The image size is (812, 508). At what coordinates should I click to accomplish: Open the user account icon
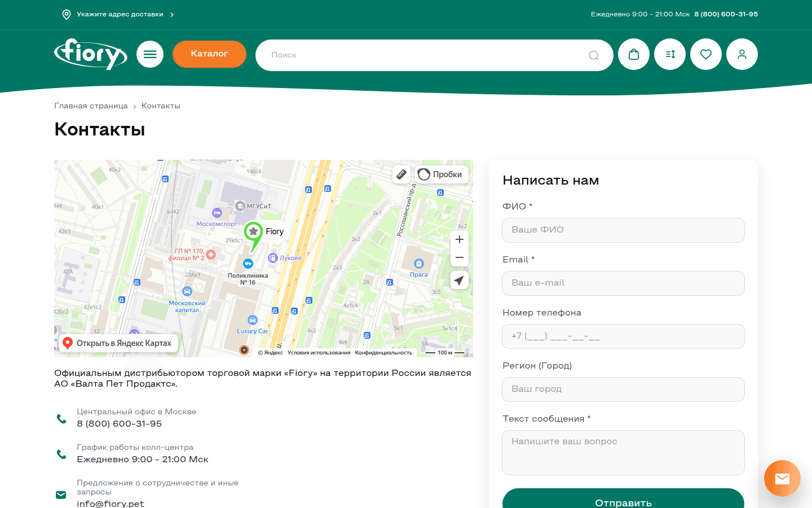pos(742,54)
